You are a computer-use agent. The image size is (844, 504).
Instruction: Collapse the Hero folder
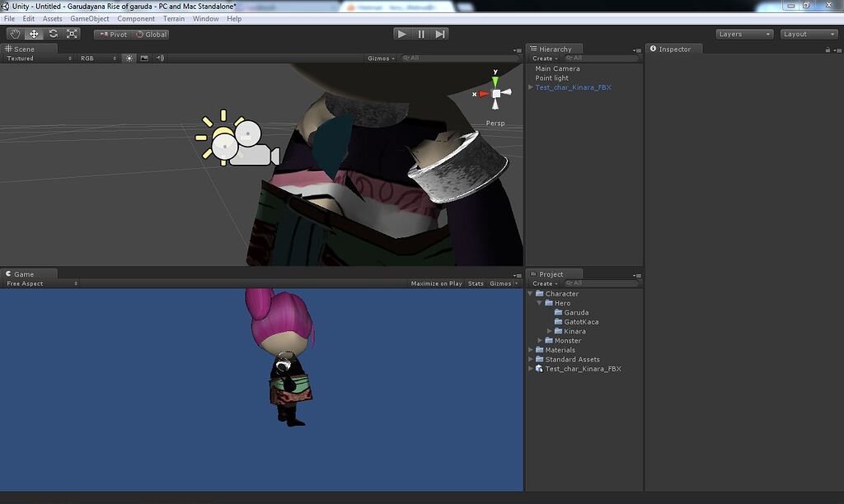coord(540,303)
